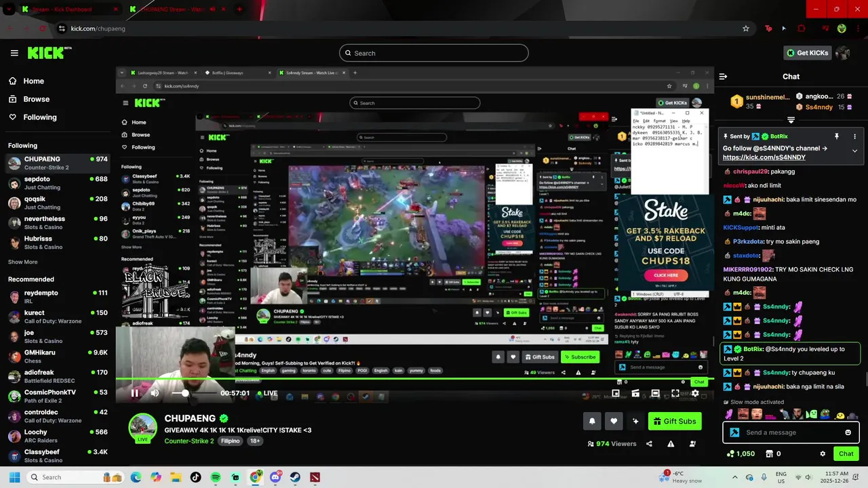The image size is (868, 488).
Task: Open the emoji picker in chat input
Action: 848,432
